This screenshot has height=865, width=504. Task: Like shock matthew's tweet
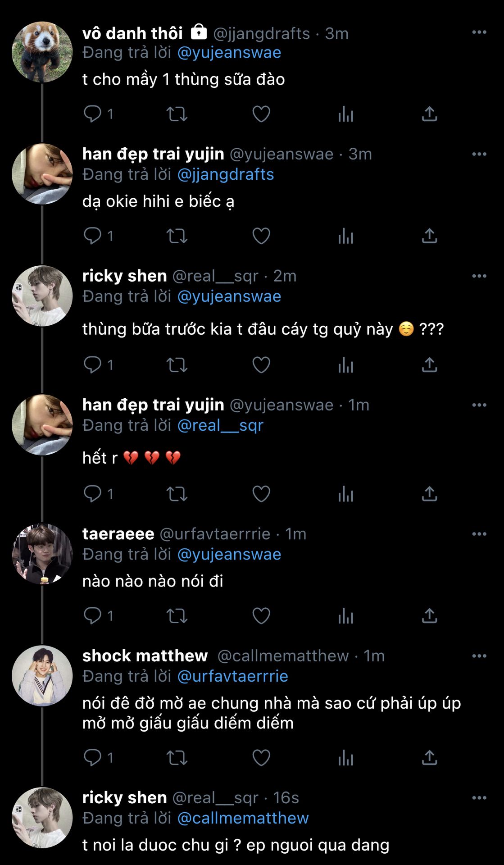tap(261, 758)
